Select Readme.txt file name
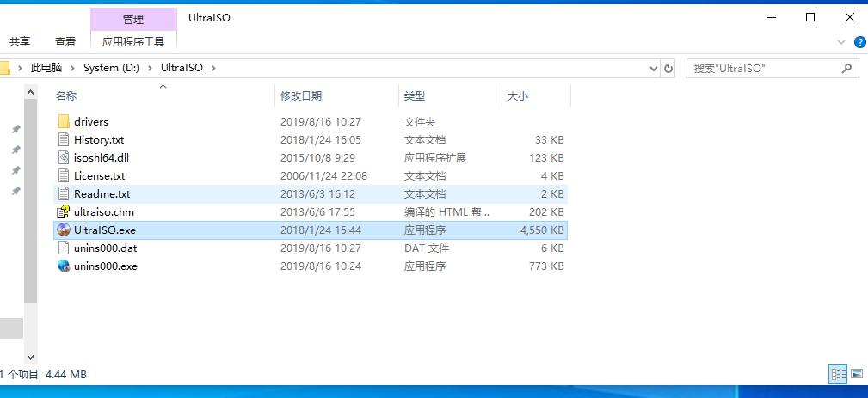Image resolution: width=868 pixels, height=398 pixels. (102, 194)
